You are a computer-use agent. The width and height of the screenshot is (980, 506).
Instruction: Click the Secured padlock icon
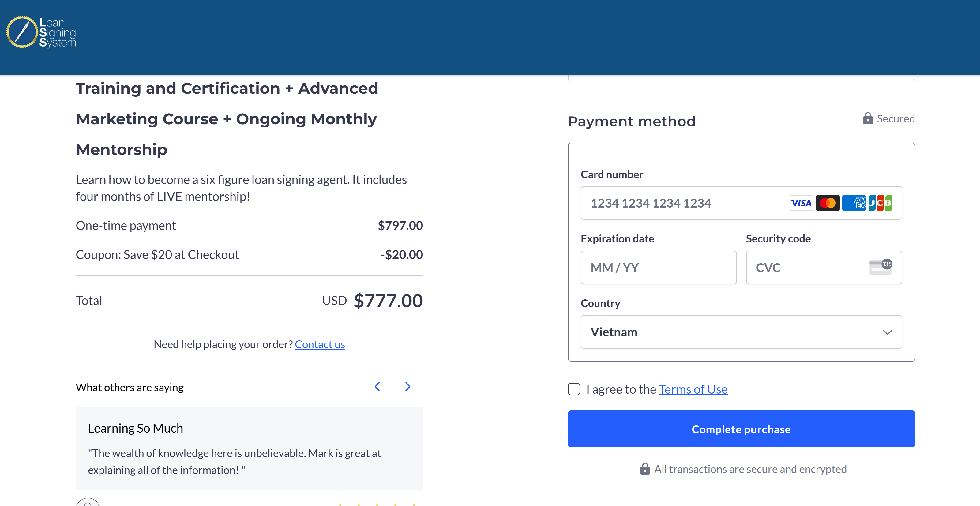coord(868,118)
